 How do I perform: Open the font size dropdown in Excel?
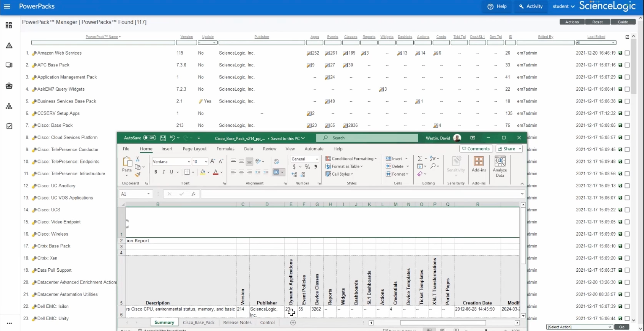pos(205,161)
